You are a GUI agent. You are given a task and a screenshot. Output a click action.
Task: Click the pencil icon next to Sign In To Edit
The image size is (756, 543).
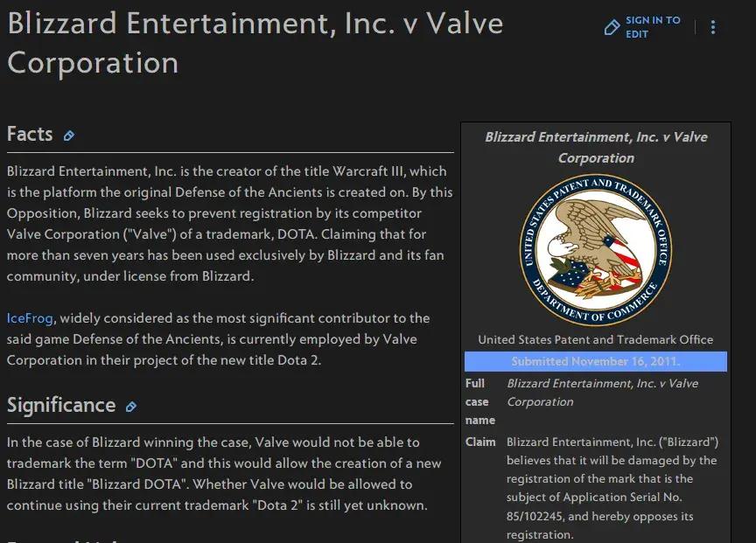[x=612, y=28]
